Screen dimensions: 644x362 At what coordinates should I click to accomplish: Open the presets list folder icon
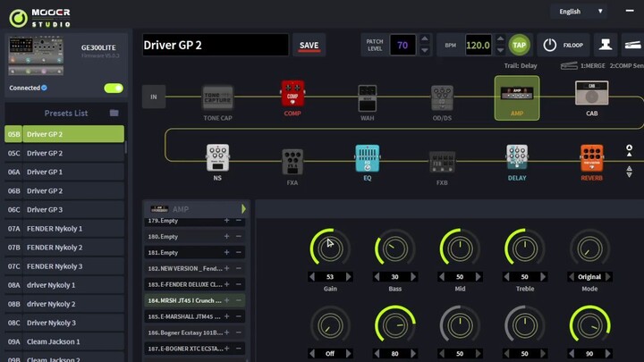[114, 113]
